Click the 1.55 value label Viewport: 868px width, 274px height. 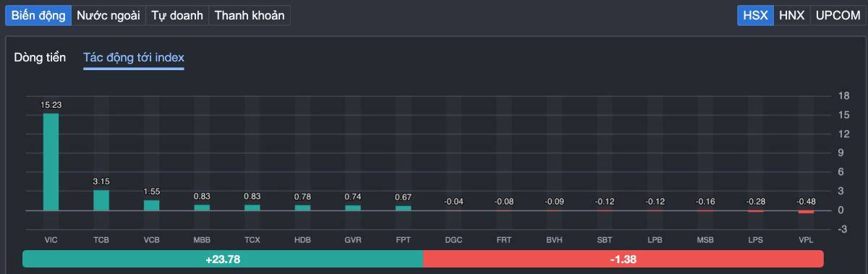pyautogui.click(x=151, y=192)
